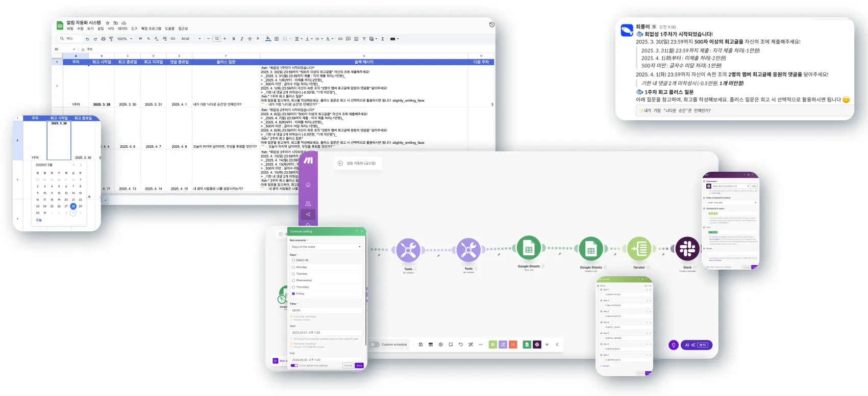The width and height of the screenshot is (868, 396).
Task: Open the 확장 프로그램 menu
Action: [151, 29]
